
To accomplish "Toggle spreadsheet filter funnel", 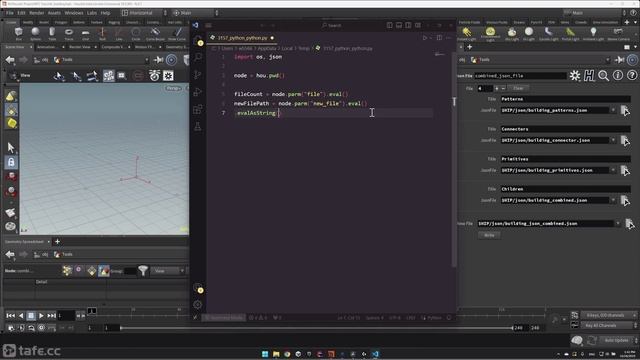I will 143,271.
